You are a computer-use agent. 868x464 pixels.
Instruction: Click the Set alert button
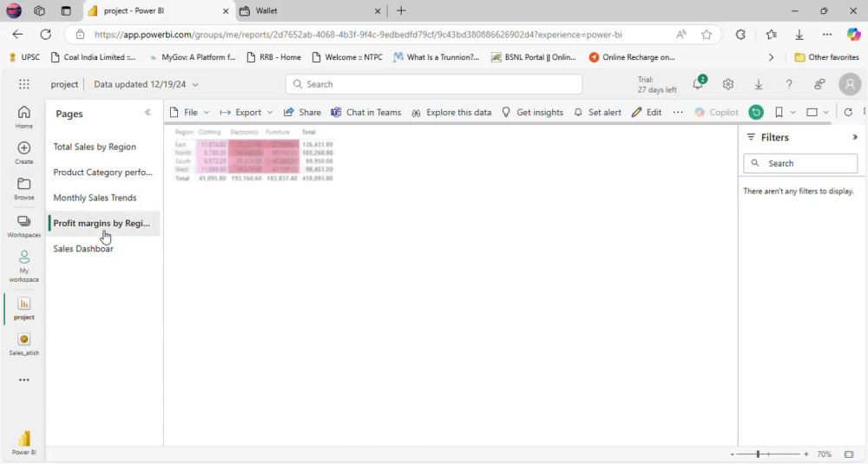pos(597,112)
